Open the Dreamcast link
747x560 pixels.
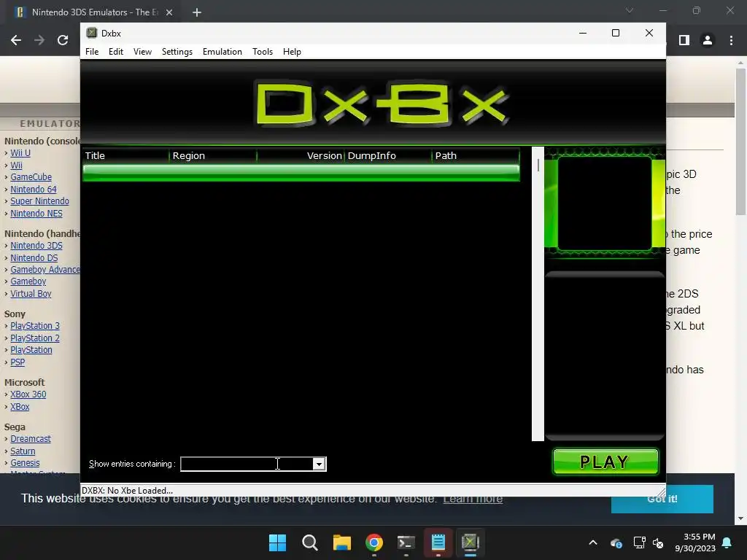coord(31,438)
